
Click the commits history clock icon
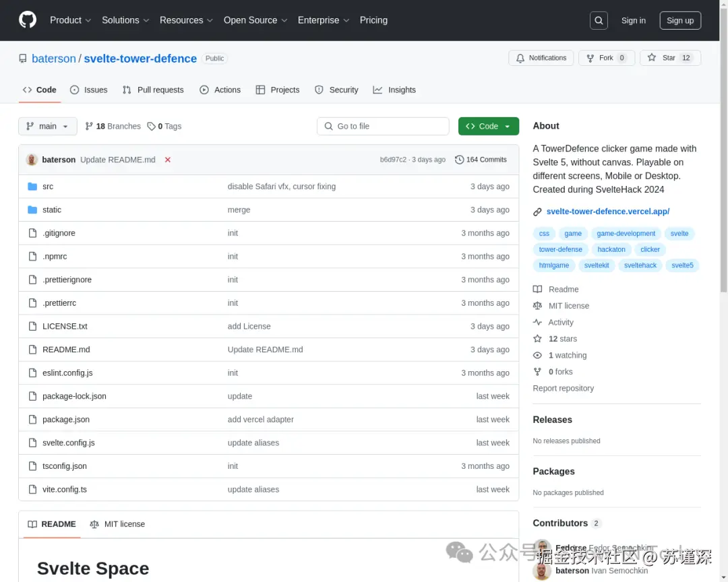pos(459,160)
